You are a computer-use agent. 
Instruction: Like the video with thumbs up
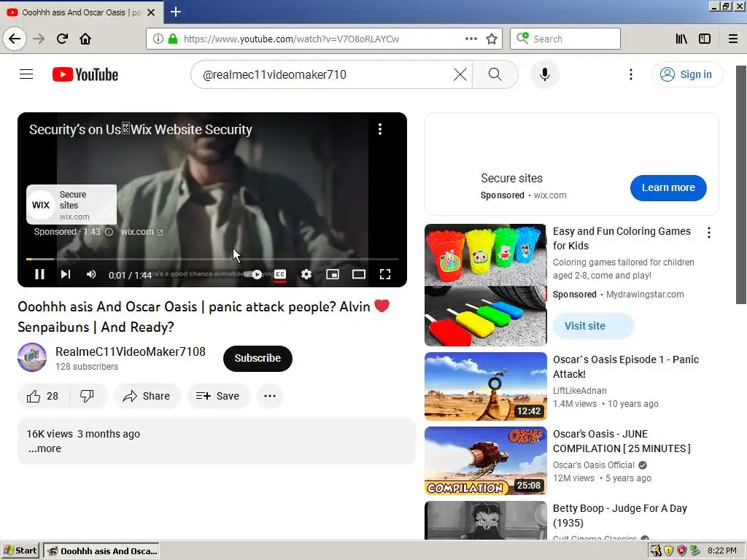pyautogui.click(x=43, y=396)
